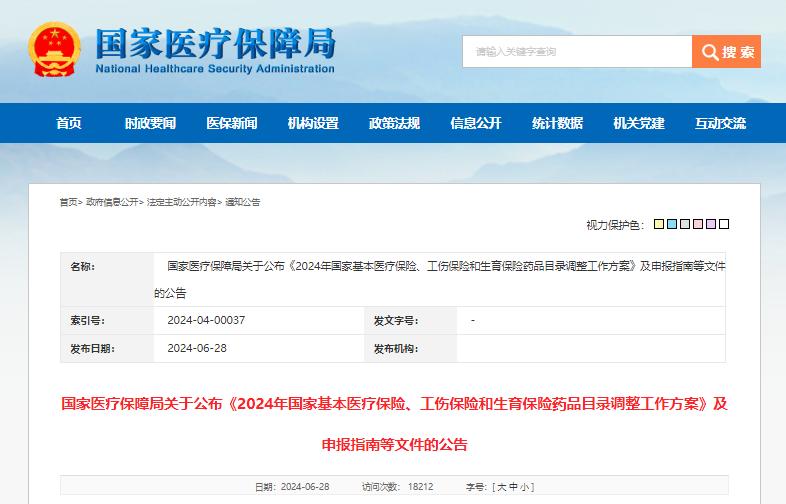Go to 时政要闻 in the navigation bar

(150, 123)
